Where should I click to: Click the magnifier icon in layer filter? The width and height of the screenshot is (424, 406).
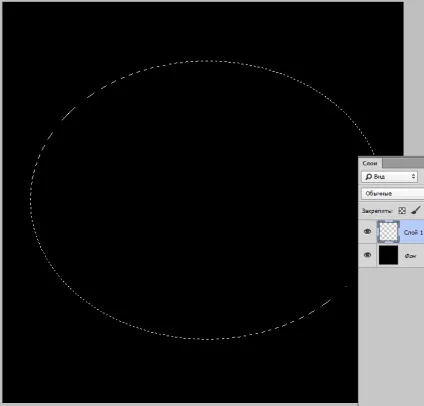368,177
